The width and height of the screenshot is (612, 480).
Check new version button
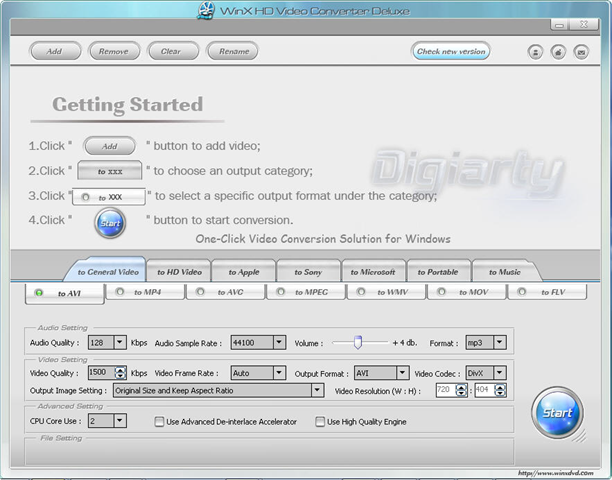451,51
